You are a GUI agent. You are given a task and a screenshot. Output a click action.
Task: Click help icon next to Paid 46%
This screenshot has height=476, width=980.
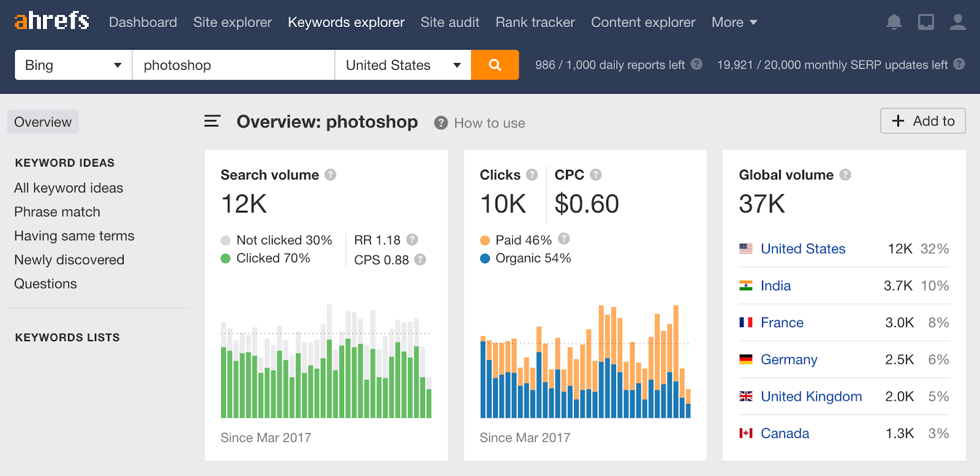(564, 238)
